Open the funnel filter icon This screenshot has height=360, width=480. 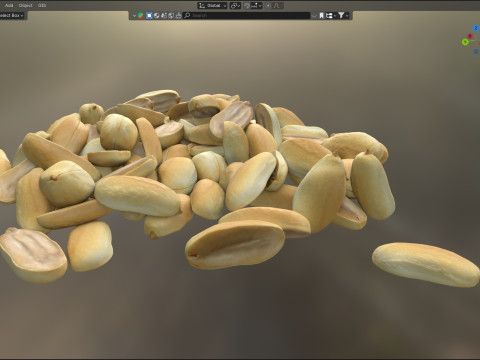(x=341, y=15)
